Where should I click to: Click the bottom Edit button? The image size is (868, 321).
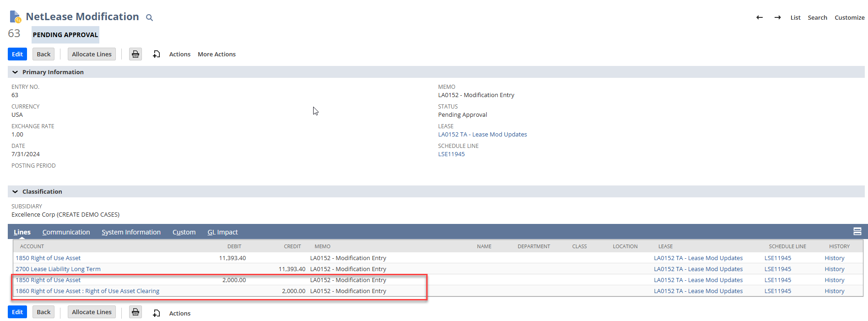(x=17, y=312)
